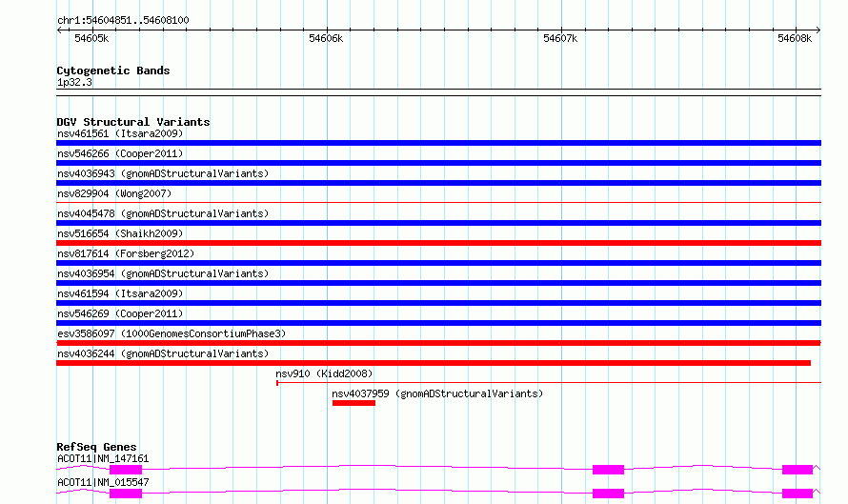The image size is (848, 504).
Task: Click the right arrow of the ruler
Action: tap(818, 30)
